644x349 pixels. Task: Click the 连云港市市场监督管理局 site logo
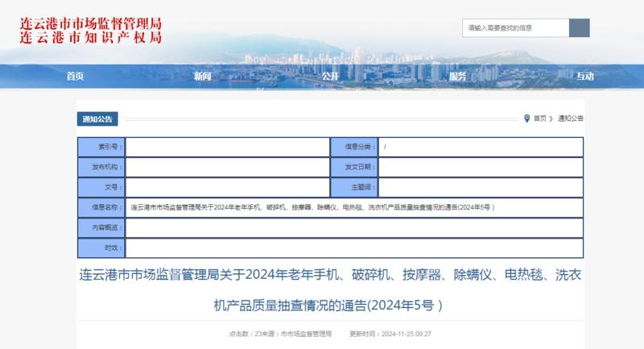pos(91,30)
